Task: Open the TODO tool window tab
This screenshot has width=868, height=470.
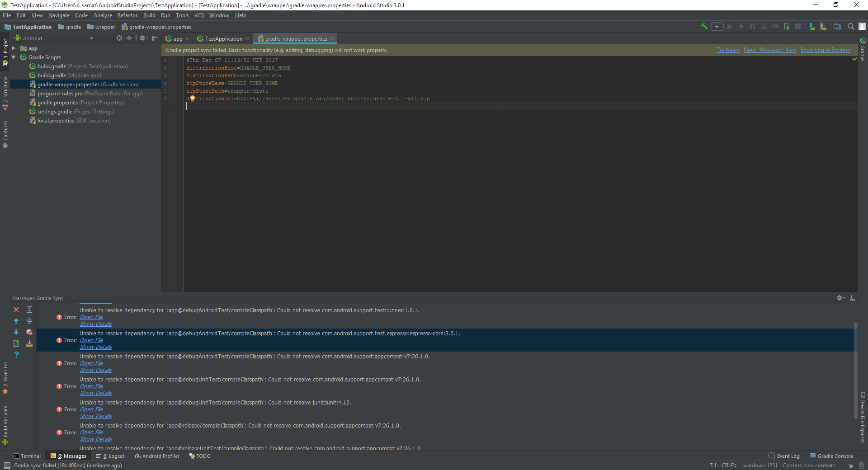Action: click(200, 456)
